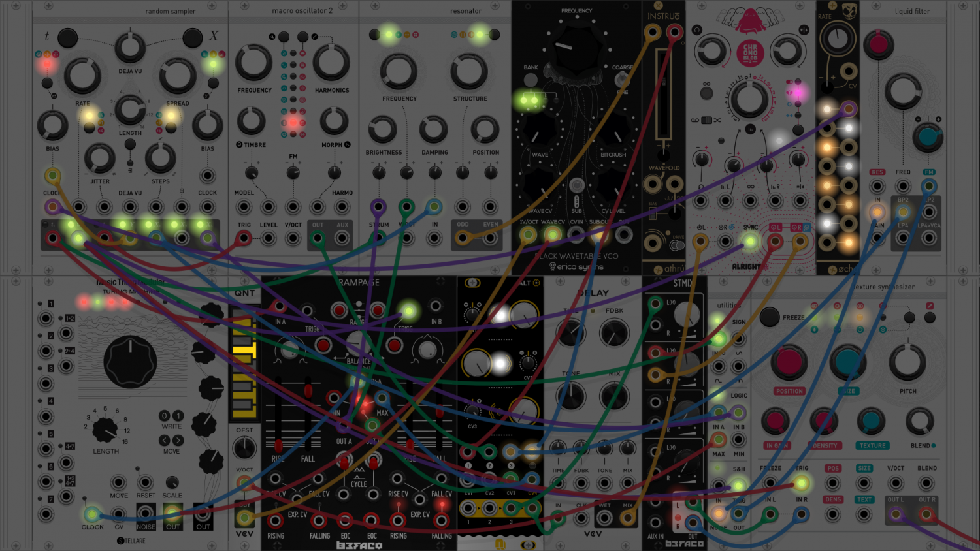980x551 pixels.
Task: Click the MOVE left arrow on Turing Machine
Action: pyautogui.click(x=165, y=441)
